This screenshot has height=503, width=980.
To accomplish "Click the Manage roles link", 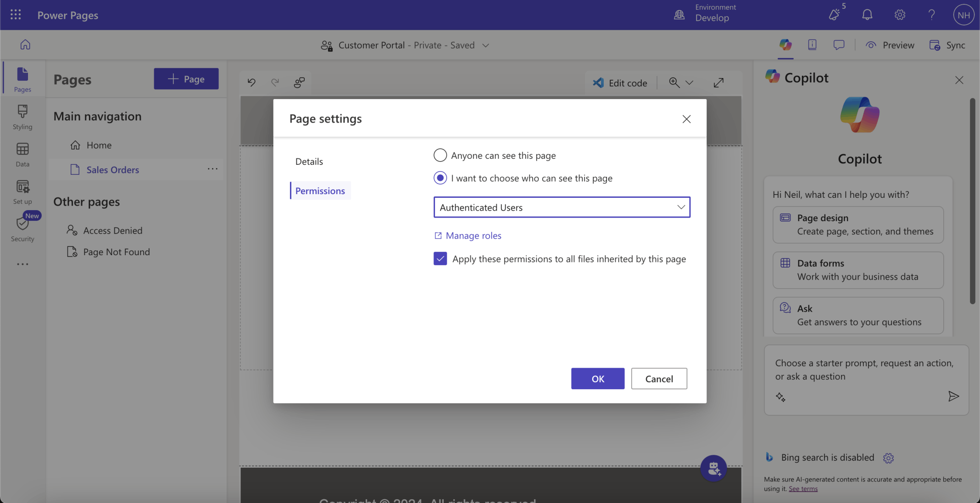I will 473,235.
